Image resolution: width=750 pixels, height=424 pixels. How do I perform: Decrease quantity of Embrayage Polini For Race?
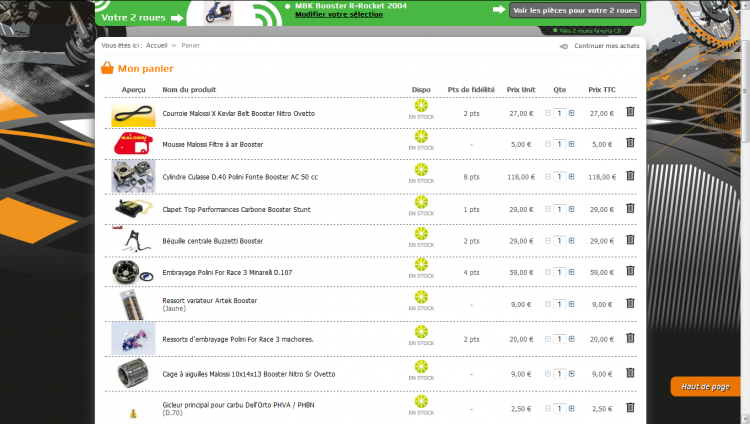(548, 272)
